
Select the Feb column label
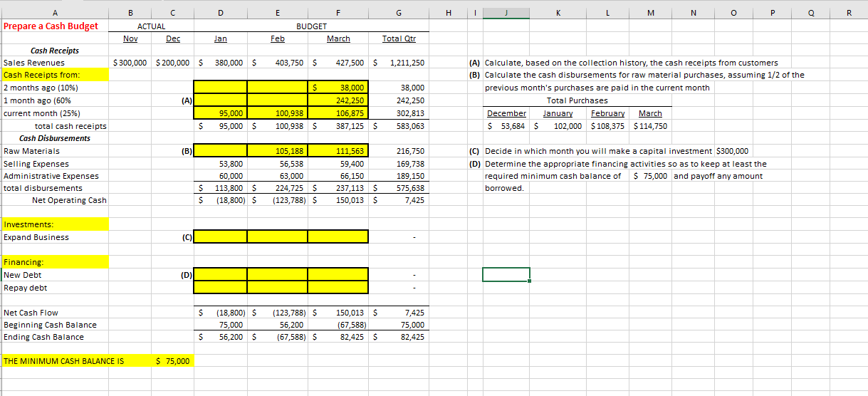tap(278, 38)
